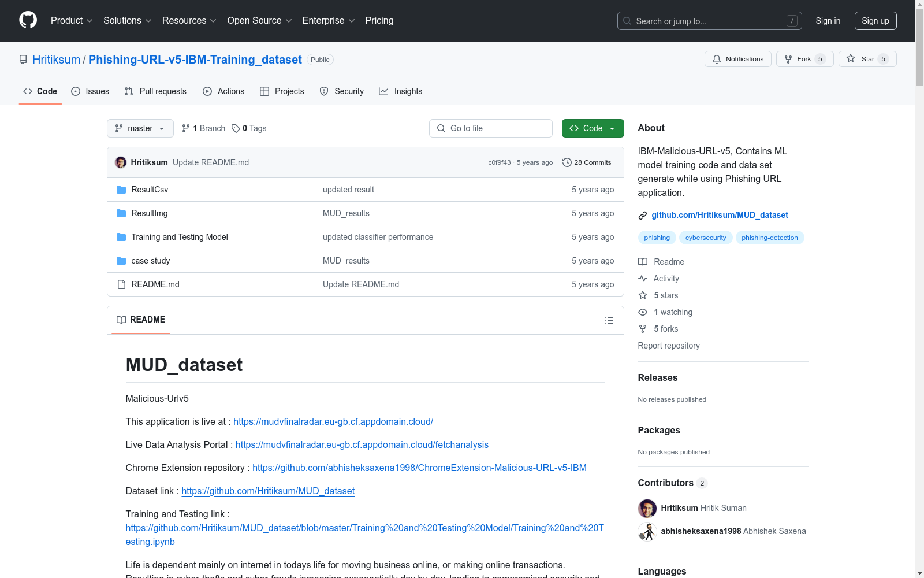This screenshot has height=578, width=924.
Task: Open the Dataset link in README
Action: pyautogui.click(x=268, y=491)
